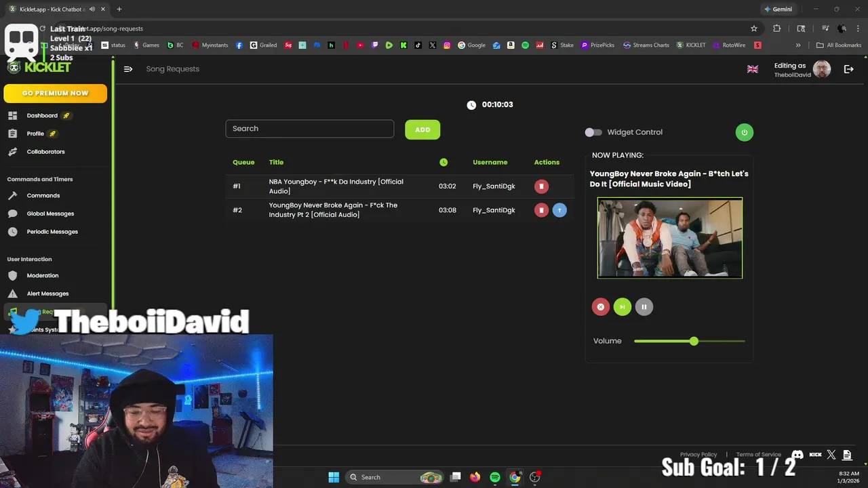Open Dashboard in the sidebar

coord(42,116)
